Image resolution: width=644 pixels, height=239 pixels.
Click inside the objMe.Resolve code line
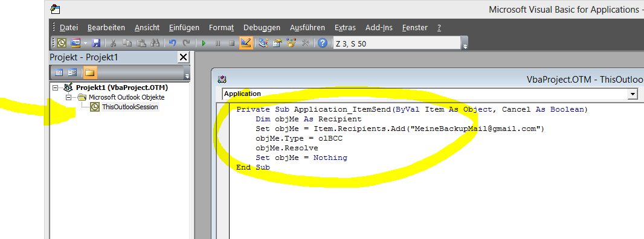pos(287,148)
